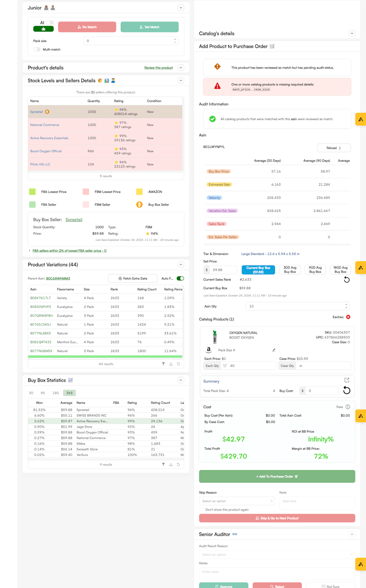This screenshot has width=366, height=588.
Task: Select 30D Avg Buy Box price
Action: tap(290, 270)
